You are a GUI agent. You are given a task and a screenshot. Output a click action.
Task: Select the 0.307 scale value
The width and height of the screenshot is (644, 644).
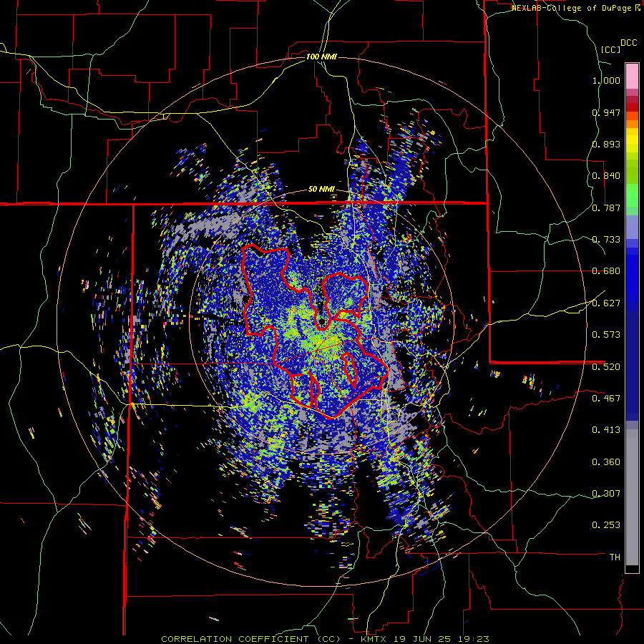(606, 494)
